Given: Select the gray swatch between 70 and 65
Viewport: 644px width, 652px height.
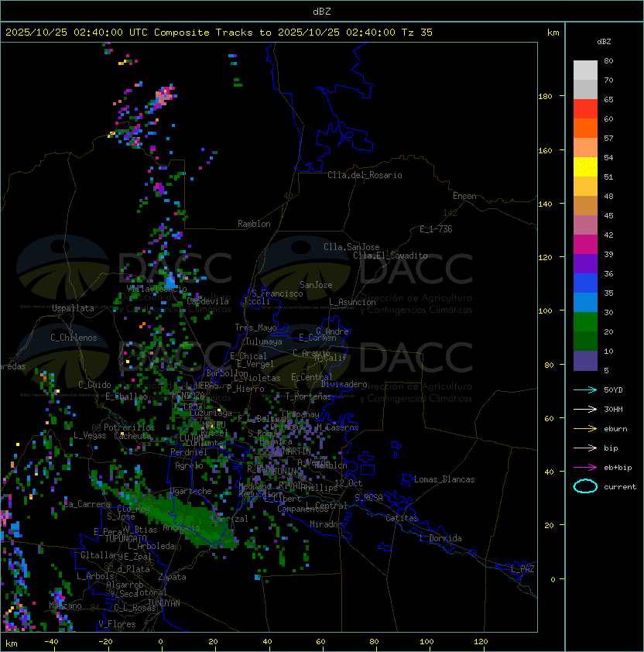Looking at the screenshot, I should [585, 89].
